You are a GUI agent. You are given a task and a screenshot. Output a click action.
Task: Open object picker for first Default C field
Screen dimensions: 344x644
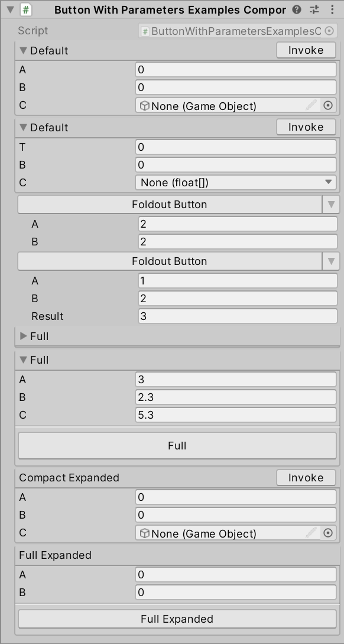pyautogui.click(x=327, y=105)
